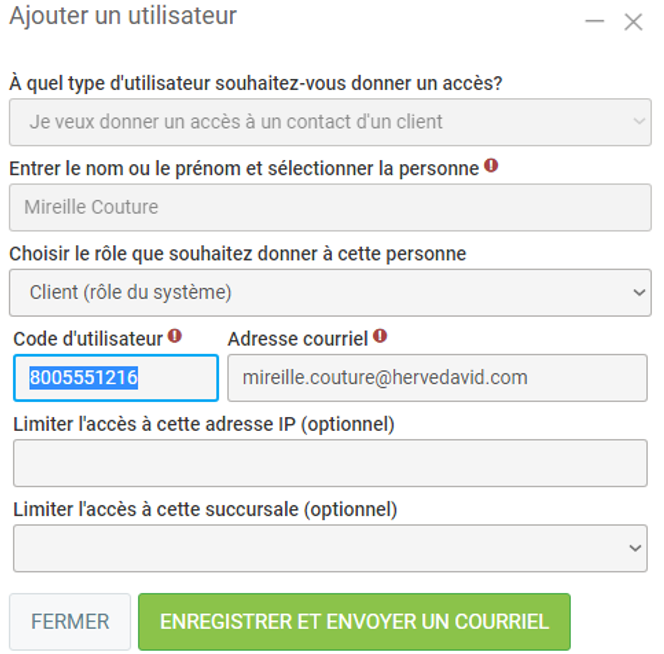Click the email address input field
Viewport: 664px width, 654px height.
point(437,378)
